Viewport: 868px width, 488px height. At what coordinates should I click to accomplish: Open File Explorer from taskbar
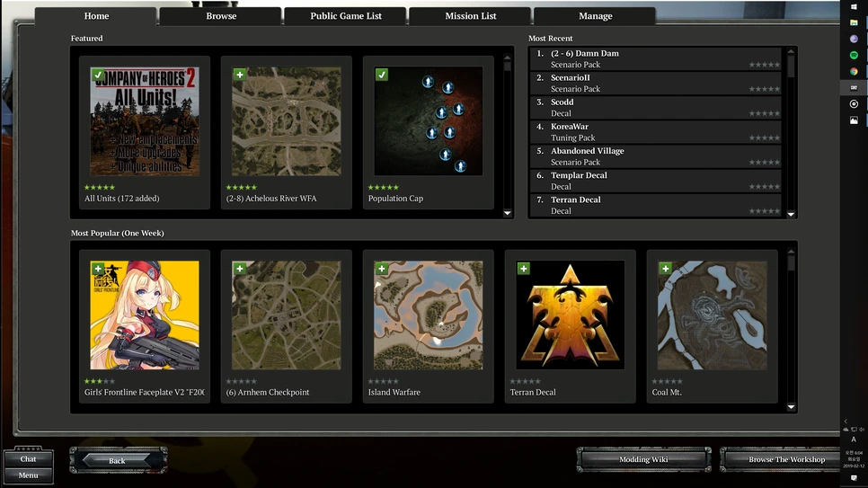click(x=855, y=22)
